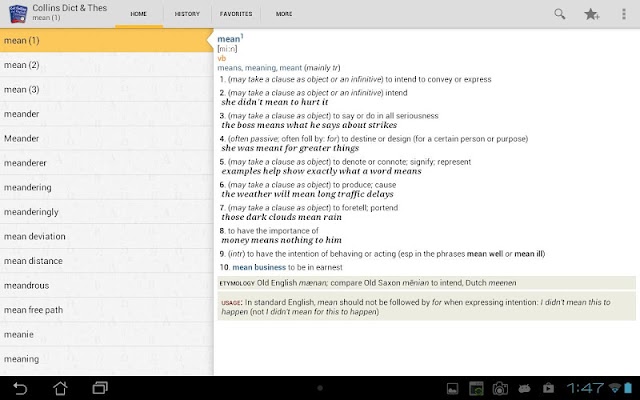Tap the gallery picture notification icon

[x=452, y=389]
